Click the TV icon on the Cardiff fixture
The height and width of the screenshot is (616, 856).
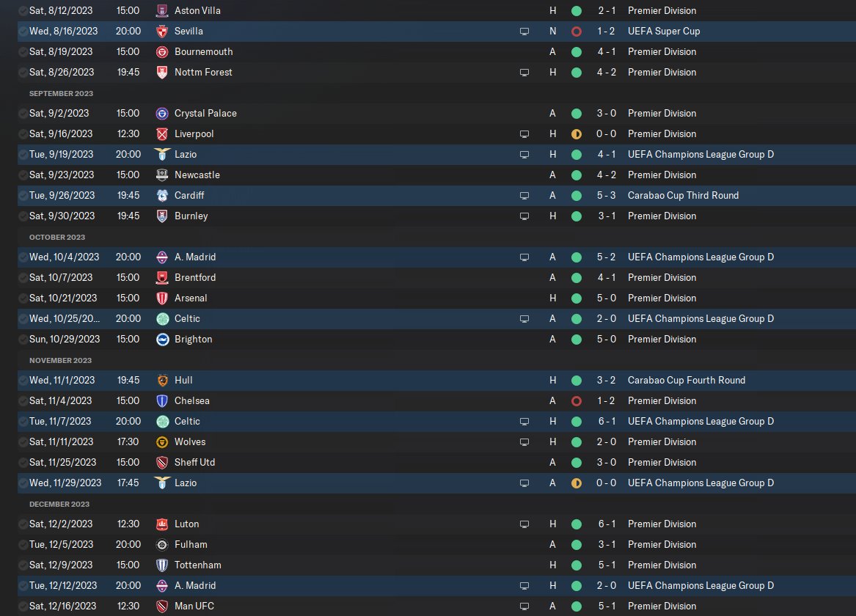(524, 196)
